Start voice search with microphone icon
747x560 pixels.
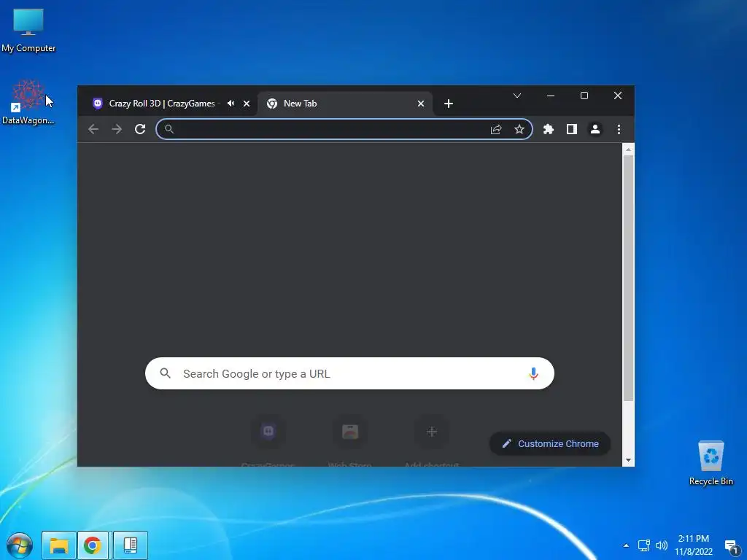point(533,373)
